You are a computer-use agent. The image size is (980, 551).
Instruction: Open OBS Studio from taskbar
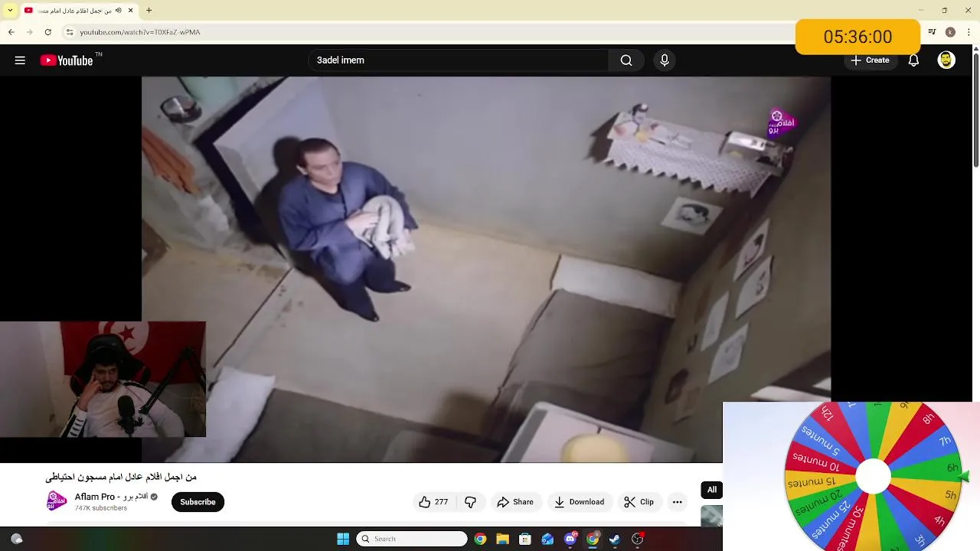pyautogui.click(x=637, y=539)
